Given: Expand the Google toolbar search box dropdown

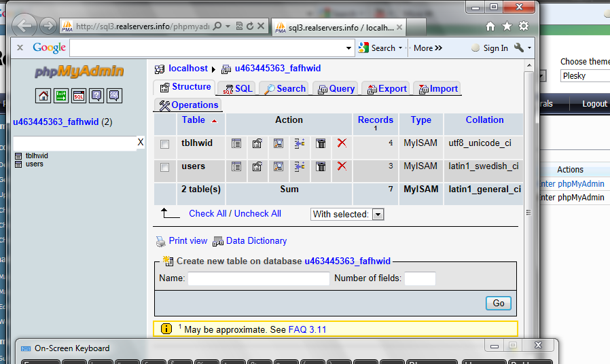Looking at the screenshot, I should click(348, 48).
